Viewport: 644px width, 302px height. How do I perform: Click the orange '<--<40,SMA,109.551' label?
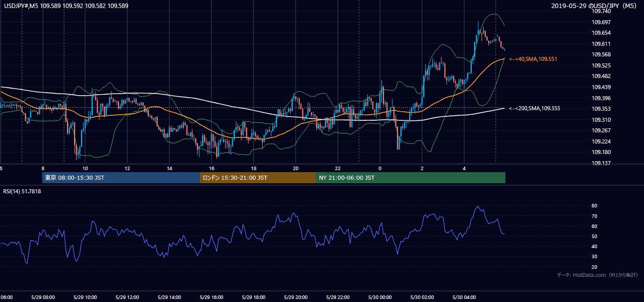coord(533,59)
